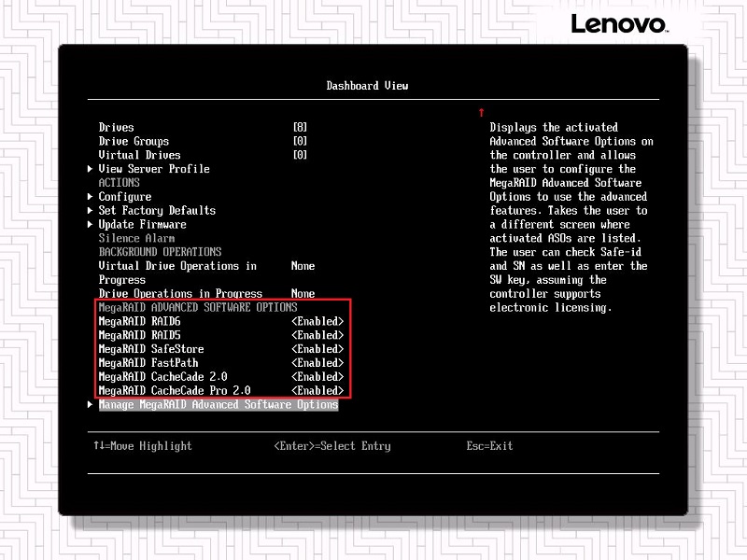The height and width of the screenshot is (560, 747).
Task: Open the Update Firmware entry
Action: (142, 225)
